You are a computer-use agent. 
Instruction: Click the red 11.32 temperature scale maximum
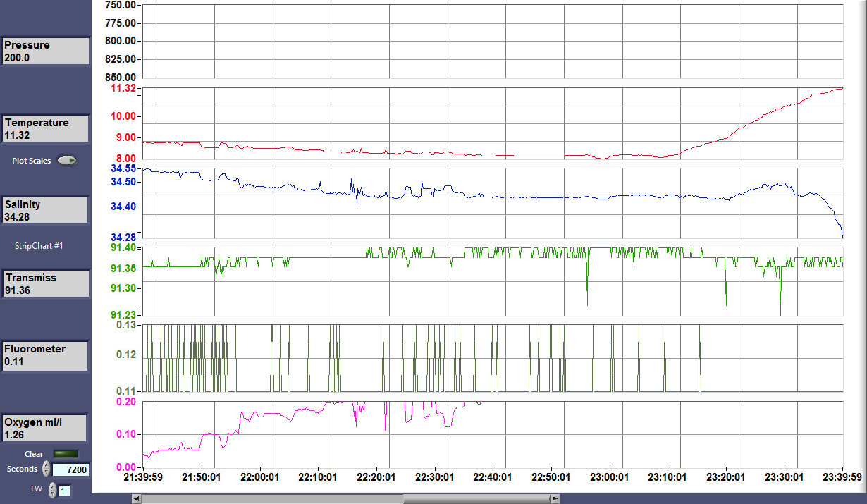coord(123,88)
